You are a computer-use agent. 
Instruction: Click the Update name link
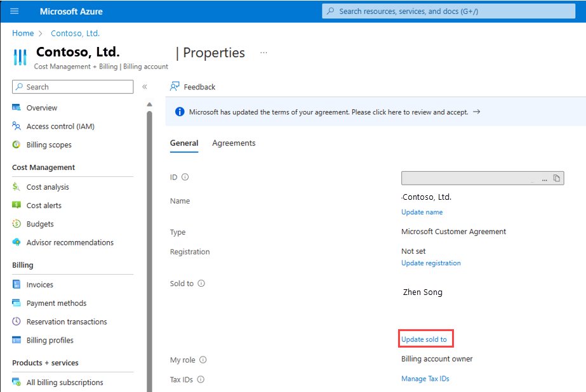point(422,212)
